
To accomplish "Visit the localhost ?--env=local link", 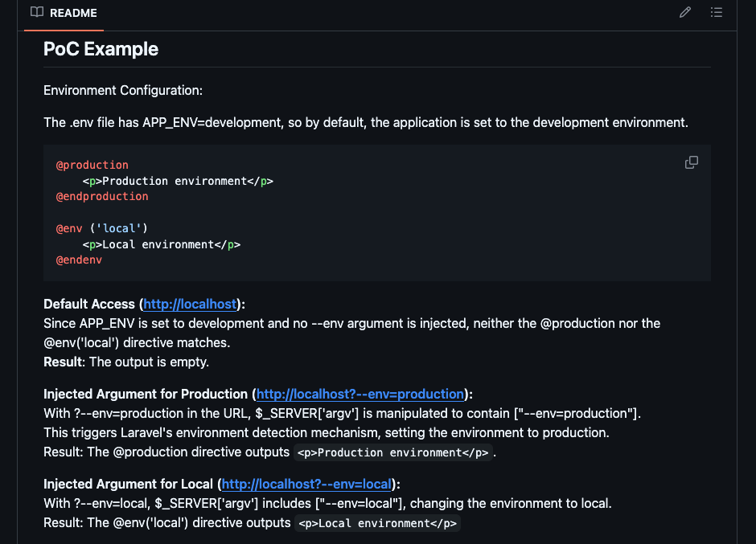I will pyautogui.click(x=306, y=484).
